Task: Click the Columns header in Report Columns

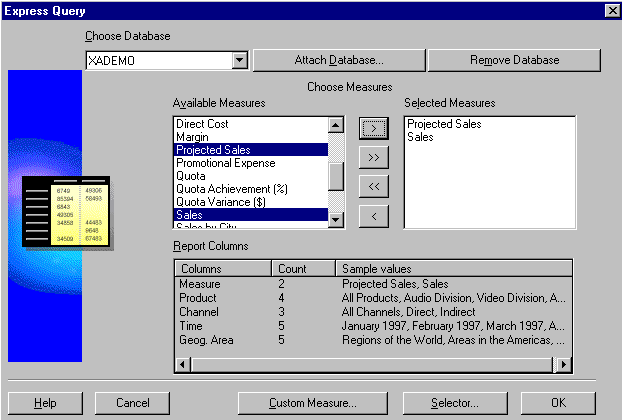Action: 223,268
